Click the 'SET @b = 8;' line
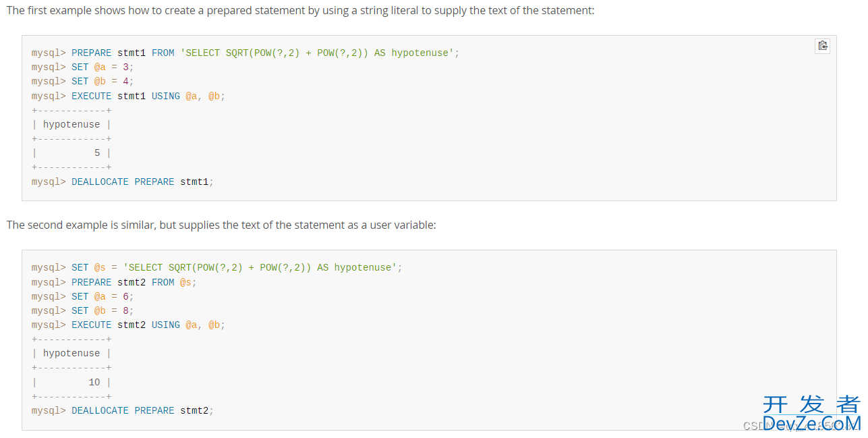868x438 pixels. [x=83, y=310]
